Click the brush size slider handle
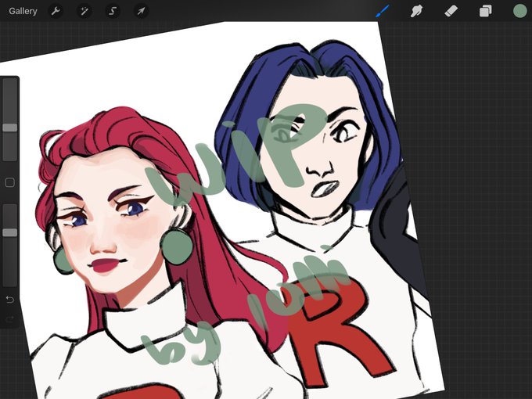This screenshot has width=532, height=399. (x=10, y=128)
